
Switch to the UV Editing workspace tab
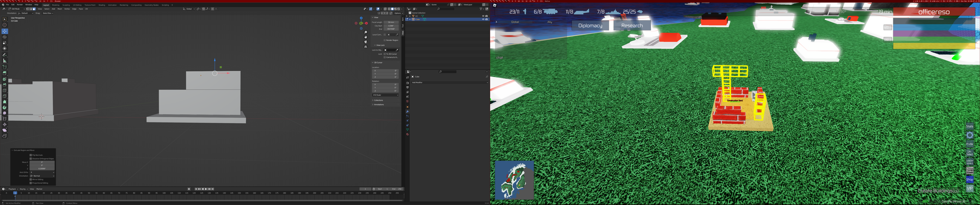pyautogui.click(x=77, y=5)
